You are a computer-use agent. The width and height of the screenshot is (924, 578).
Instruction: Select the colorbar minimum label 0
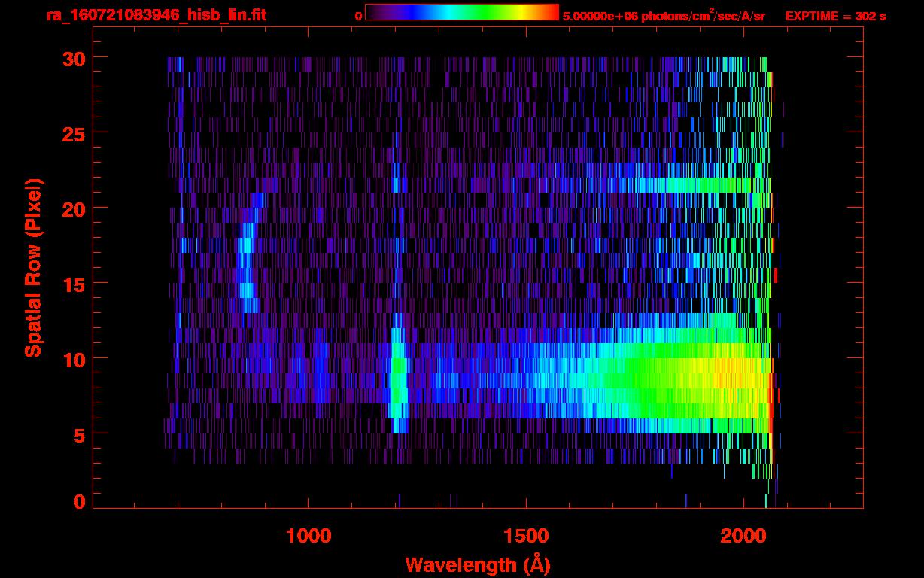click(x=358, y=16)
